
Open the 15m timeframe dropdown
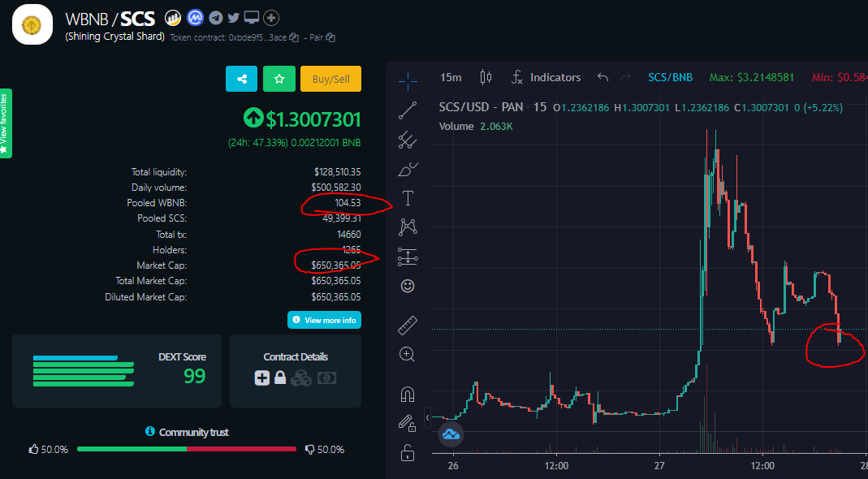coord(451,77)
